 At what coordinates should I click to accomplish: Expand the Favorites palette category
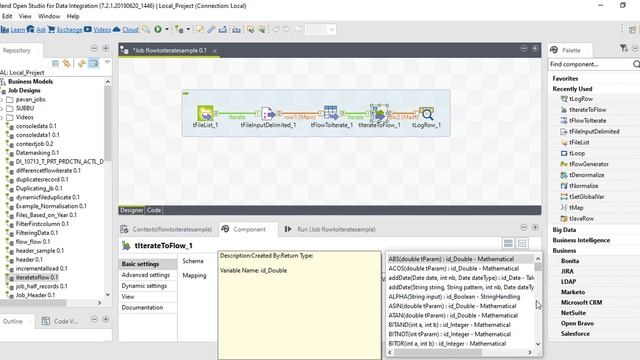pos(565,78)
